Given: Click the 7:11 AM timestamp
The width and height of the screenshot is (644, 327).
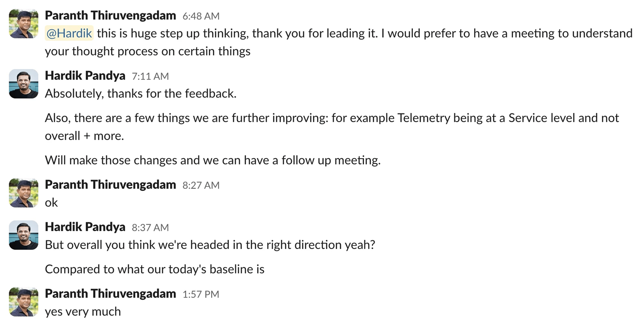Looking at the screenshot, I should tap(150, 76).
